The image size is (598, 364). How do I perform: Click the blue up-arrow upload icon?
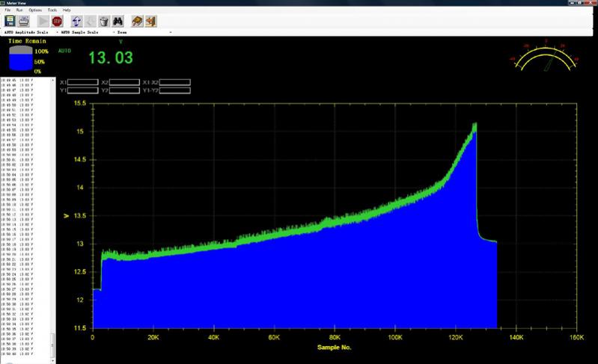pyautogui.click(x=76, y=22)
